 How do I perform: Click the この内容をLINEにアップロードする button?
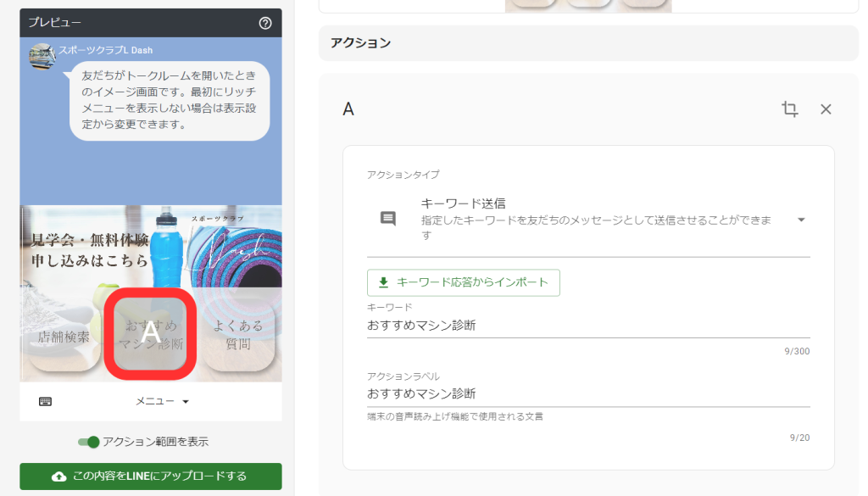tap(150, 476)
